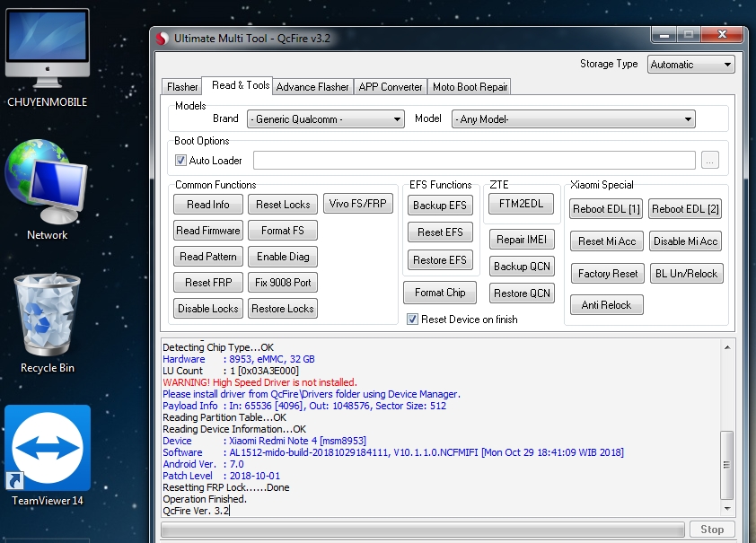Click the Format Chip button
The image size is (756, 543).
click(x=440, y=293)
